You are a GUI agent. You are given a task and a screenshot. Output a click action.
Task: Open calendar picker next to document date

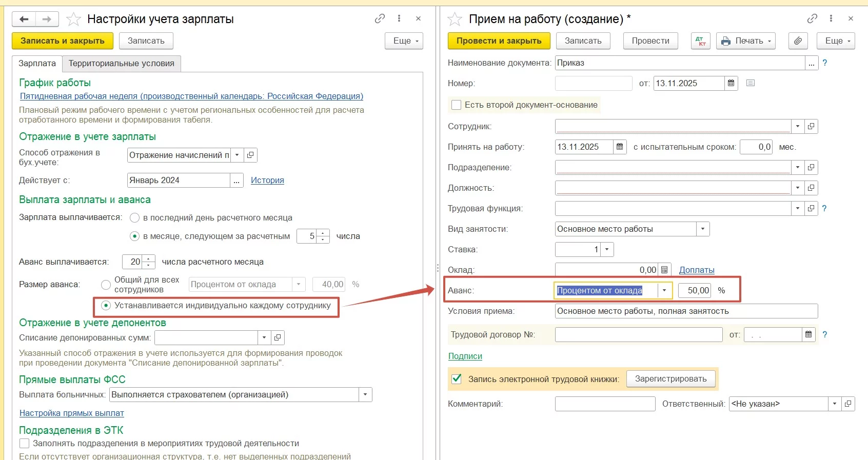click(x=731, y=83)
